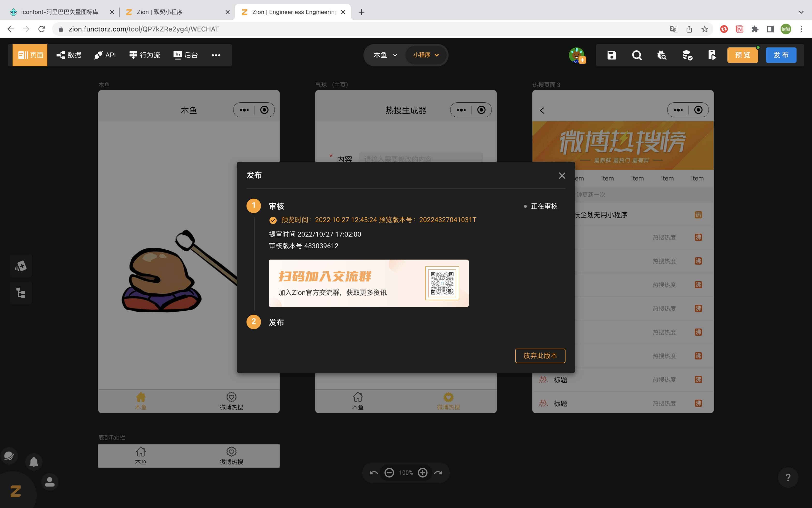Click the translate page icon
The image size is (812, 508).
click(x=674, y=29)
